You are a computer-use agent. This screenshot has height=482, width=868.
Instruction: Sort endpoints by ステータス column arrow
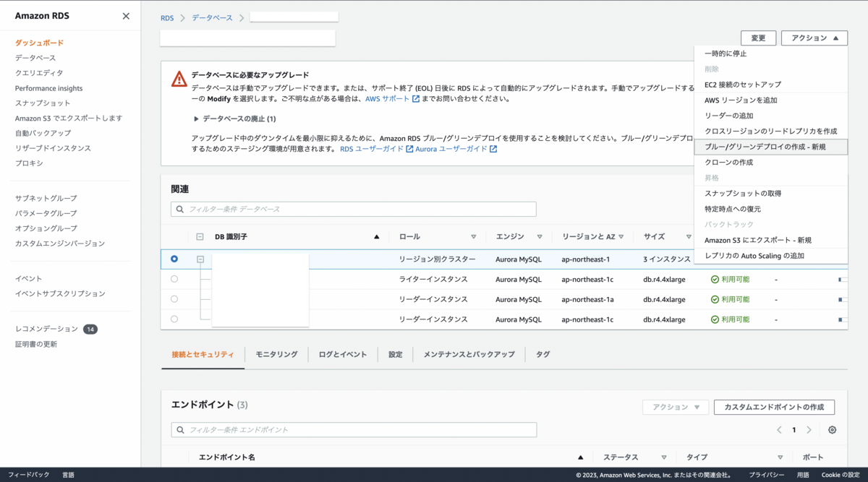coord(664,457)
